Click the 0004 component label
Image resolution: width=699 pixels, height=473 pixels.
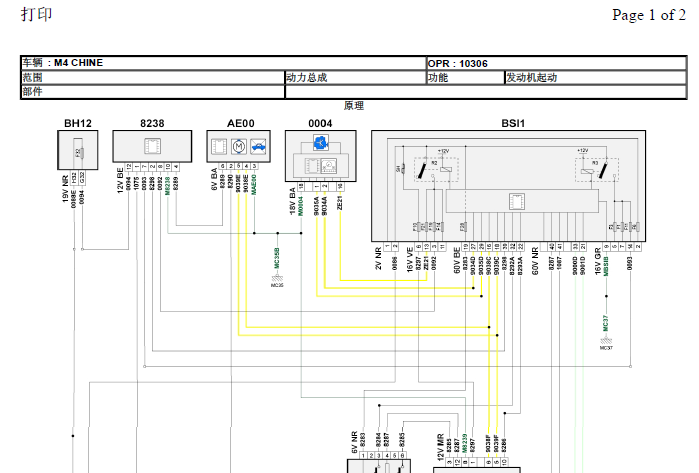[x=320, y=123]
